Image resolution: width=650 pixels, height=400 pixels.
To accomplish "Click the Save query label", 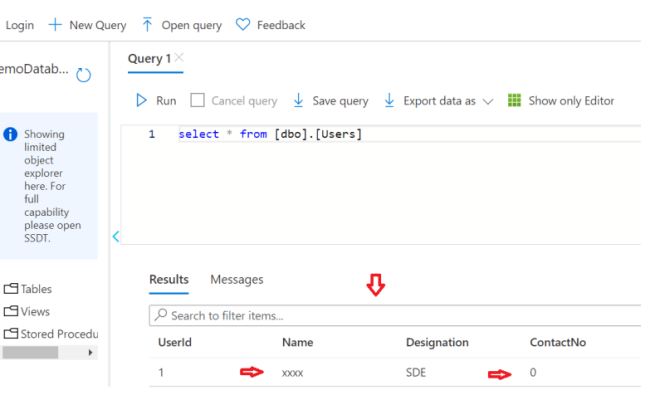I will (340, 101).
